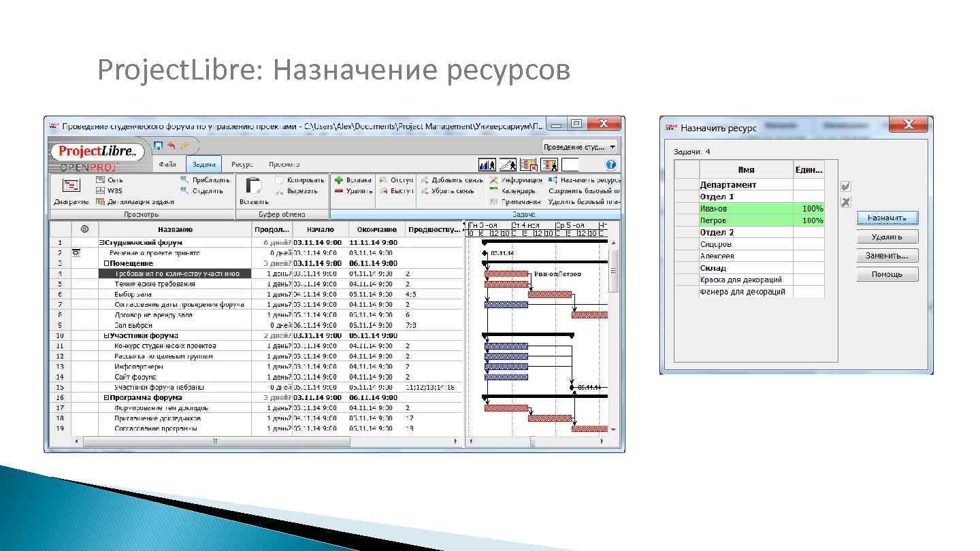This screenshot has width=980, height=551.
Task: Click the line chart view icon
Action: click(x=508, y=165)
